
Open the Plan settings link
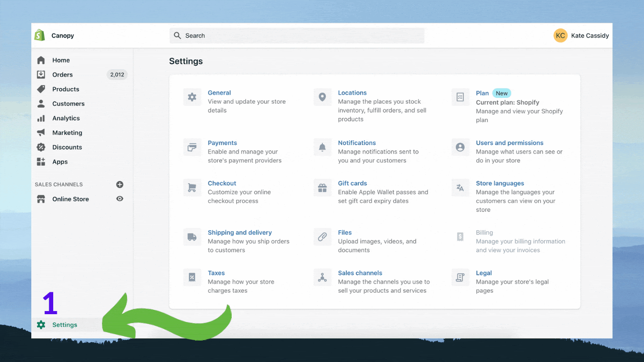482,93
